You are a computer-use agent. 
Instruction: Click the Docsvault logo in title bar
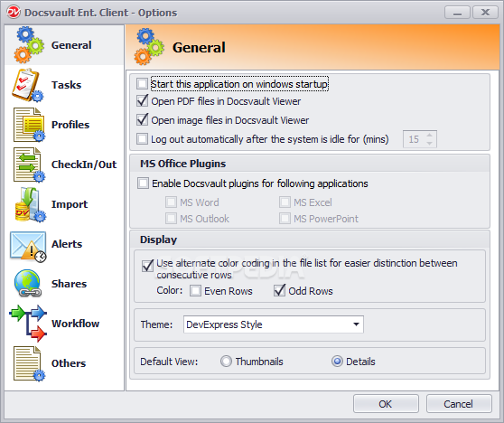14,13
